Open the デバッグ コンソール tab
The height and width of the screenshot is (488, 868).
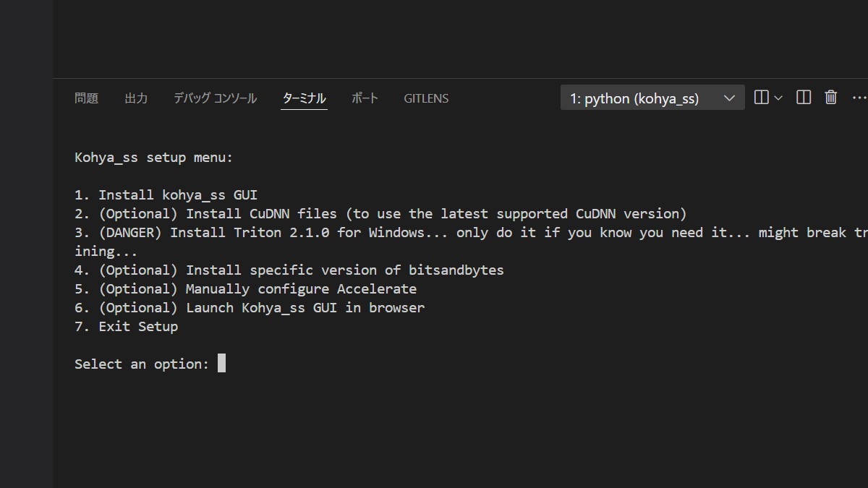coord(215,98)
